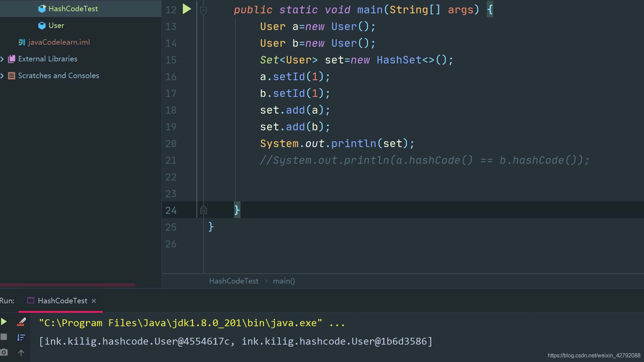This screenshot has height=362, width=644.
Task: Switch to the HashCodeTest run tab
Action: point(62,301)
